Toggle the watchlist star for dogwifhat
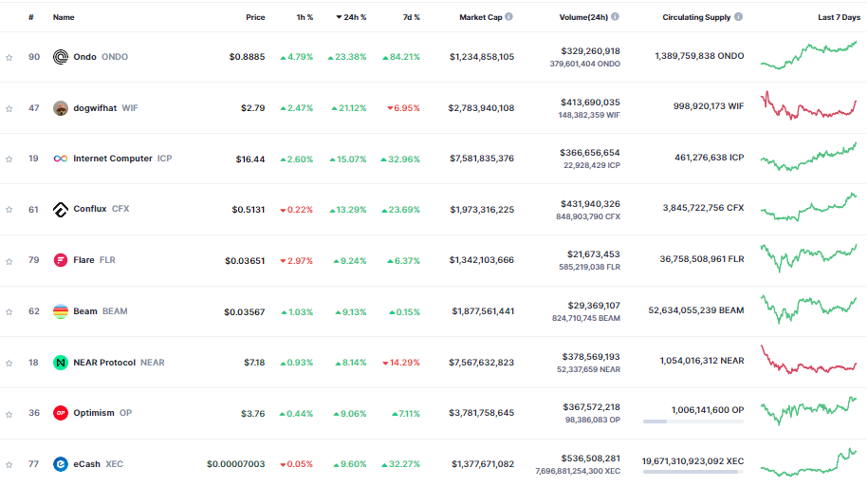 click(9, 108)
